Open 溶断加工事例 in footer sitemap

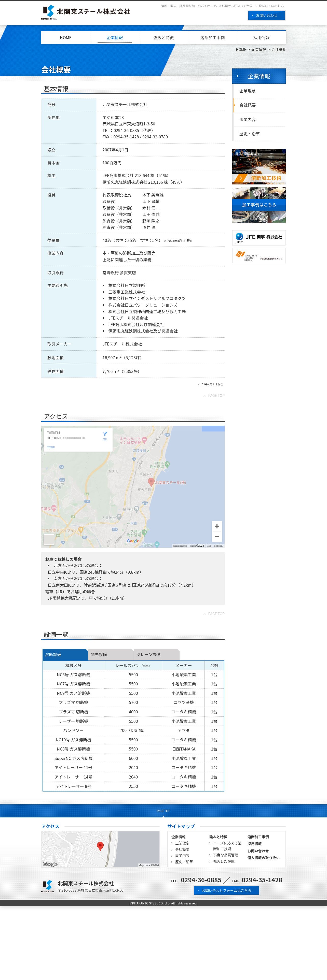pos(258,837)
